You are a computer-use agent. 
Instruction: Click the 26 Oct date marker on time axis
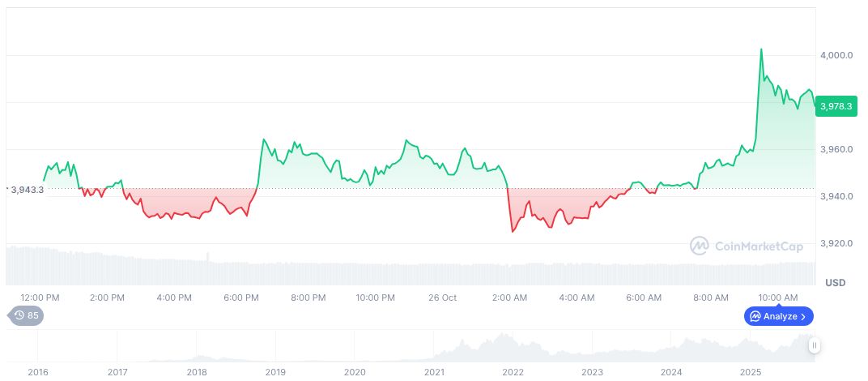tap(443, 298)
